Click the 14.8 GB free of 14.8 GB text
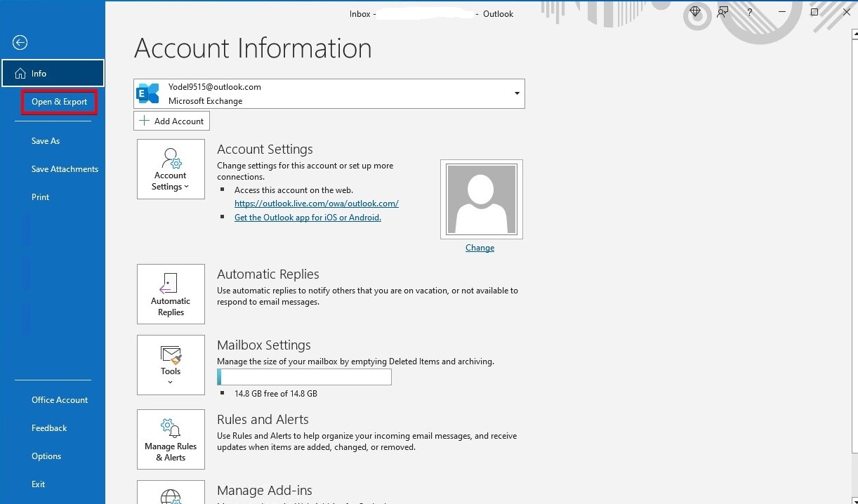 click(x=276, y=394)
